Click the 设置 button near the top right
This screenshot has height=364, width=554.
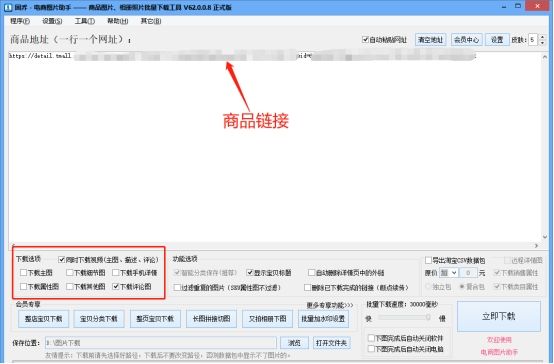(497, 40)
